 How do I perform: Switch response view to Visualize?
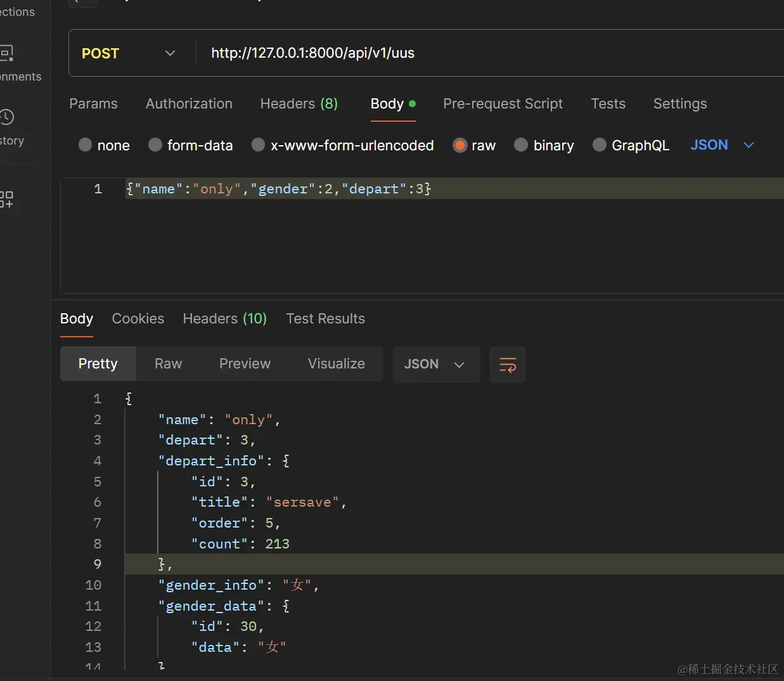(x=336, y=363)
